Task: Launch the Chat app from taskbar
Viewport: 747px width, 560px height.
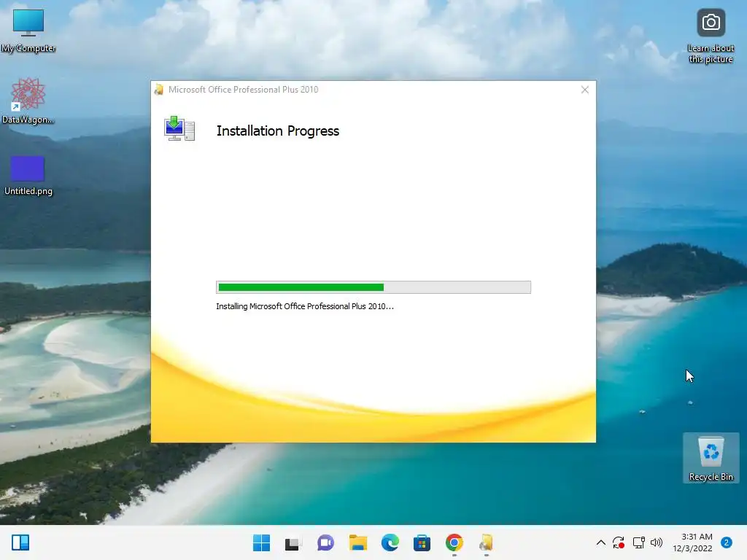Action: [x=325, y=542]
